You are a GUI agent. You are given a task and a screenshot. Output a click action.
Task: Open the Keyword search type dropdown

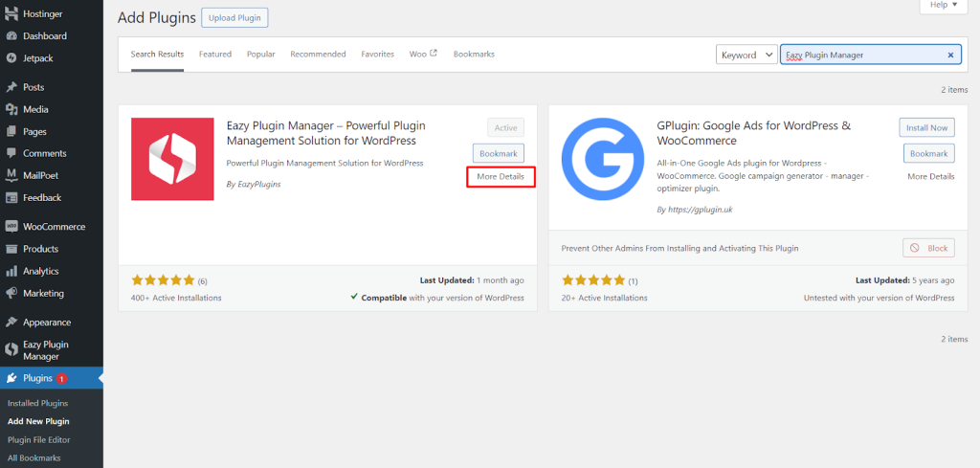746,55
